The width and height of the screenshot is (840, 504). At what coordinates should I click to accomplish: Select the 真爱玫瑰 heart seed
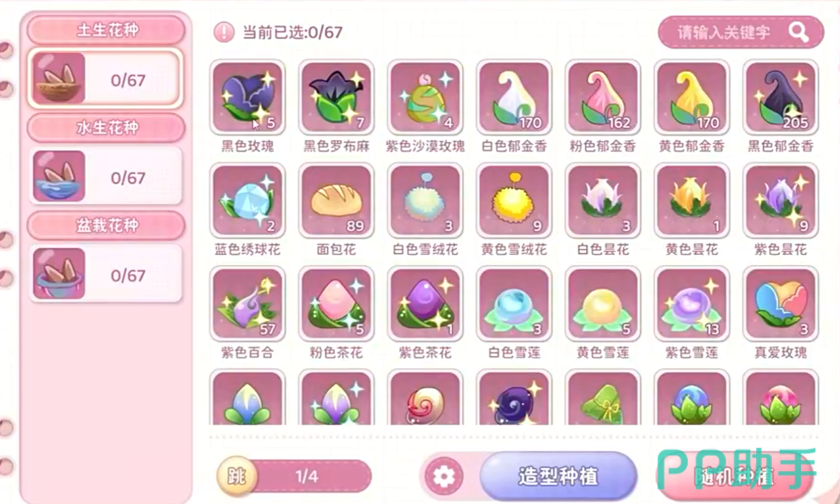781,304
